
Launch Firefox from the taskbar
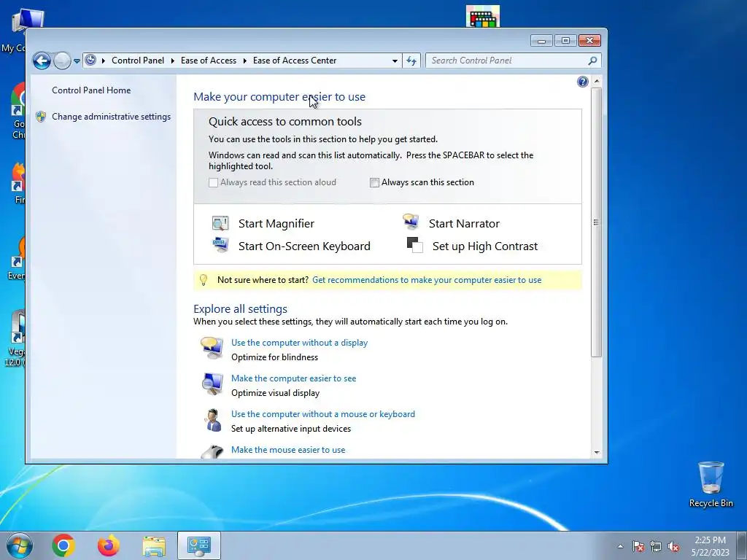[109, 545]
